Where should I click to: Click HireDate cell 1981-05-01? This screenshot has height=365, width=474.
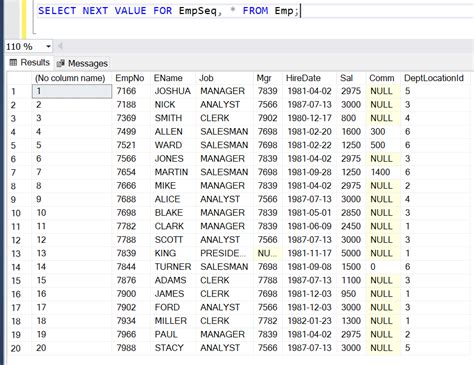[x=309, y=213]
